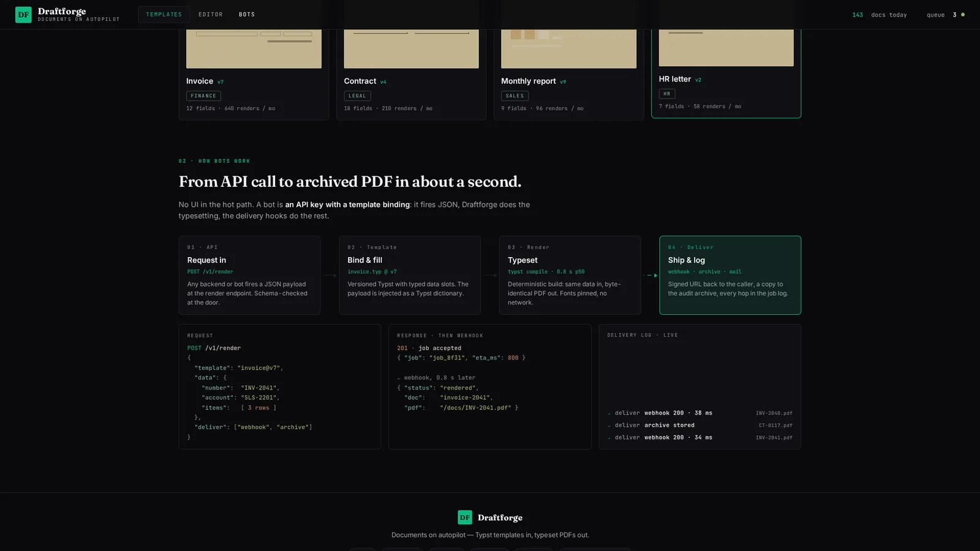Click the 143 docs today counter
This screenshot has height=551, width=980.
coord(880,15)
